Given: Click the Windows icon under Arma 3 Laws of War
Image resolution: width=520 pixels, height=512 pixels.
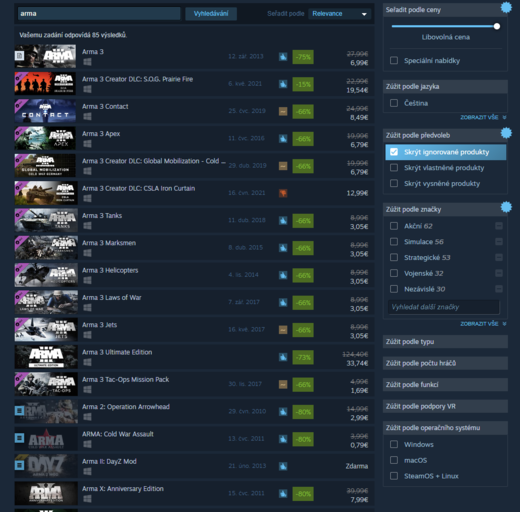Looking at the screenshot, I should click(87, 308).
